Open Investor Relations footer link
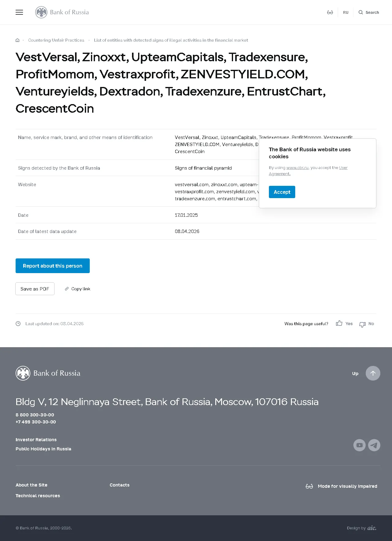 coord(36,440)
